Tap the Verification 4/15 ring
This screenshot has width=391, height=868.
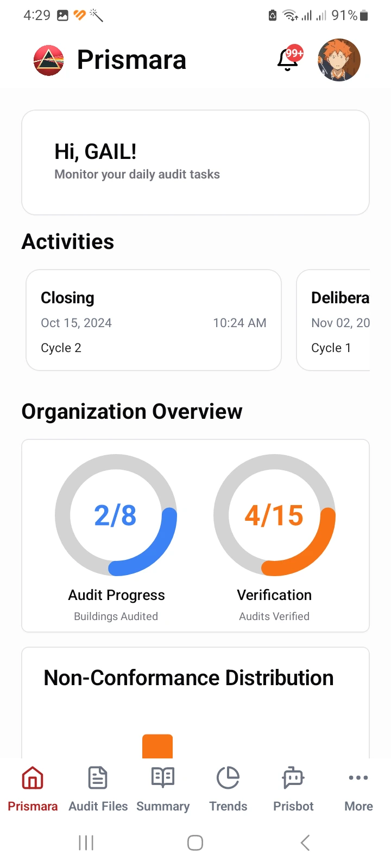point(274,515)
